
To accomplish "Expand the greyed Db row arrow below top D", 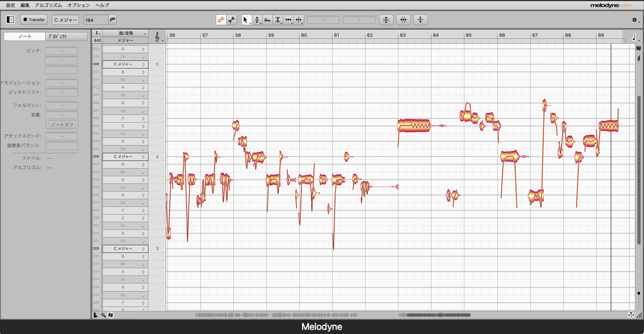I will click(x=144, y=57).
